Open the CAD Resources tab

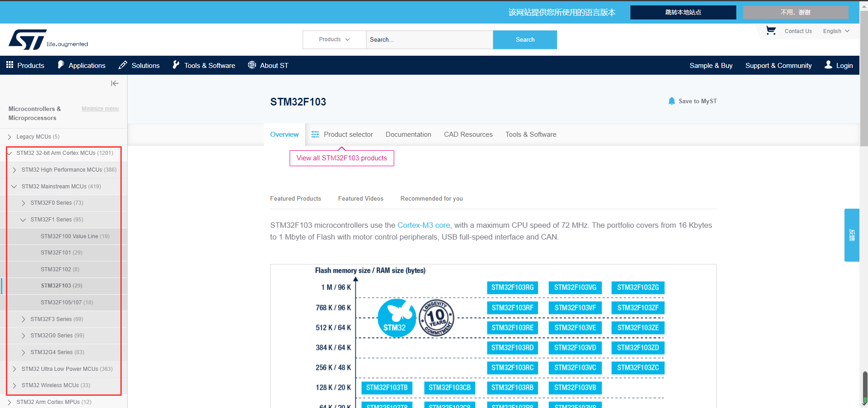coord(468,134)
